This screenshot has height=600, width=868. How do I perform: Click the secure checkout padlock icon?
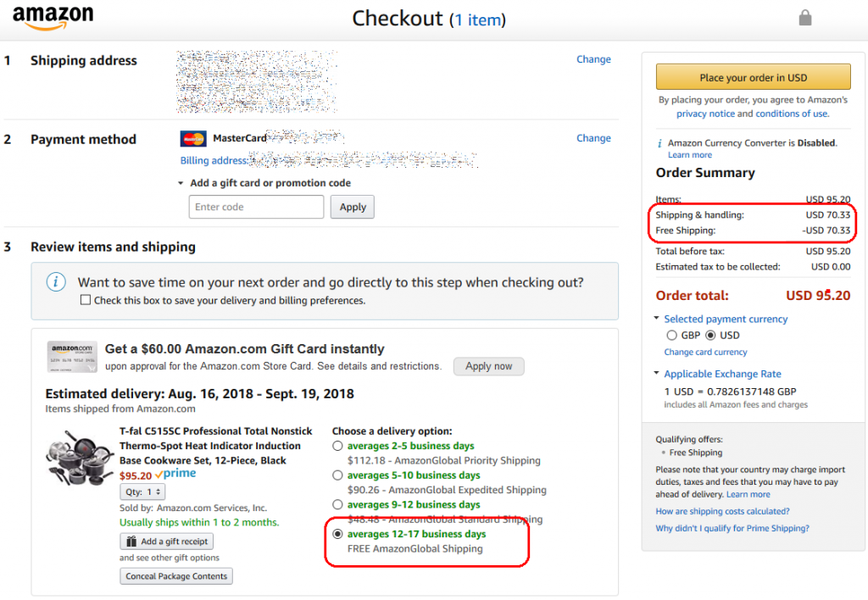coord(805,18)
